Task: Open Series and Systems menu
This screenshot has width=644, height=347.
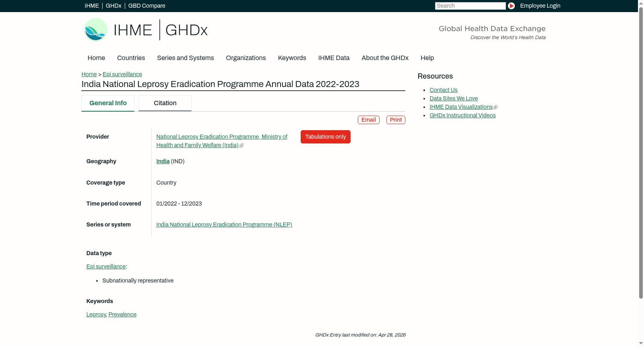Action: click(185, 58)
